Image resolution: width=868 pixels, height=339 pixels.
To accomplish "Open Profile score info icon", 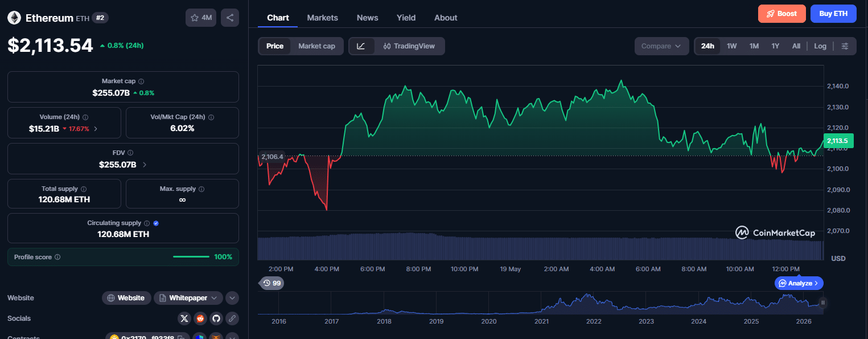I will tap(57, 257).
